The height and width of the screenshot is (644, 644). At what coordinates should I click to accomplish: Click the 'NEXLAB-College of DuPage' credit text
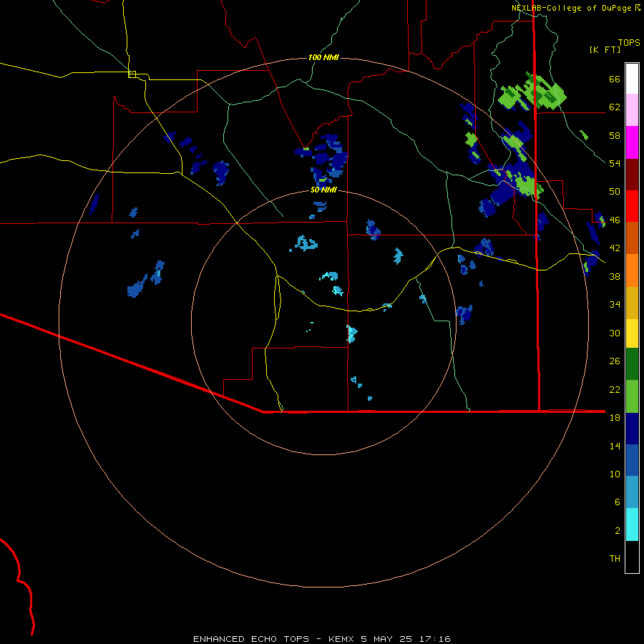[571, 8]
